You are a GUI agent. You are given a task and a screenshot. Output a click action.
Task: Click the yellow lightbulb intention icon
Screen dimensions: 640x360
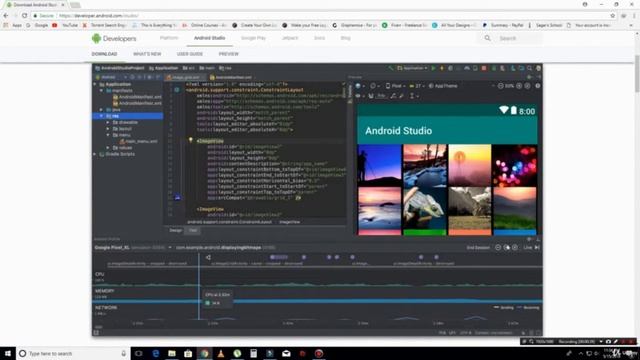tap(190, 140)
